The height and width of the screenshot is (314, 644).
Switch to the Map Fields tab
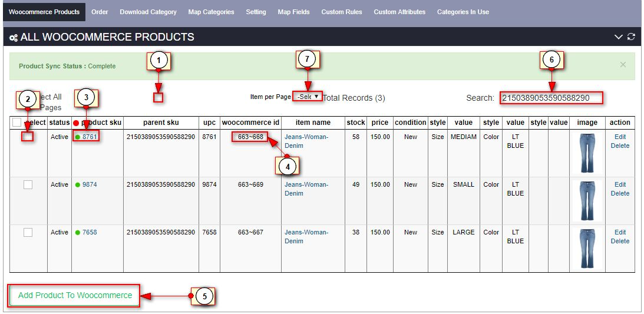[x=293, y=12]
